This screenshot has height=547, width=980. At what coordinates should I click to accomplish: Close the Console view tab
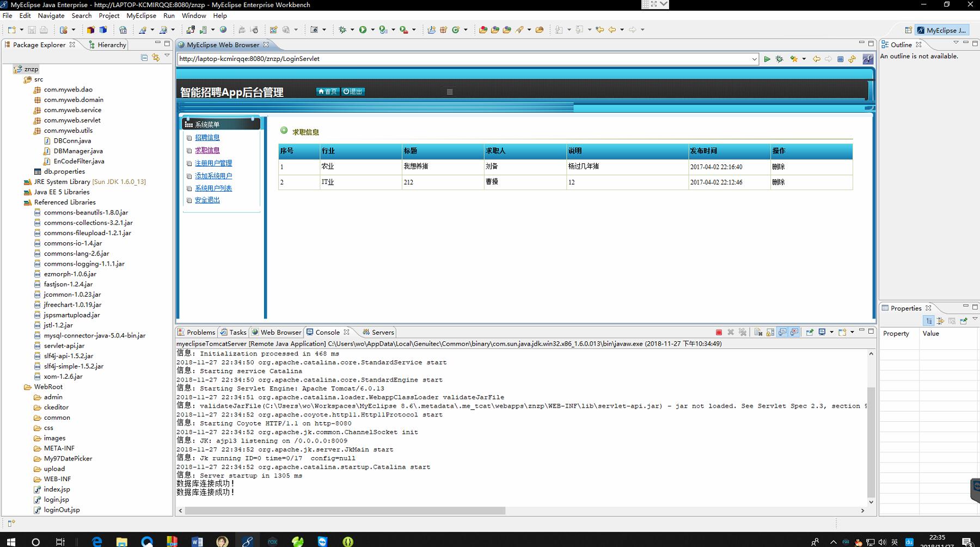[346, 332]
